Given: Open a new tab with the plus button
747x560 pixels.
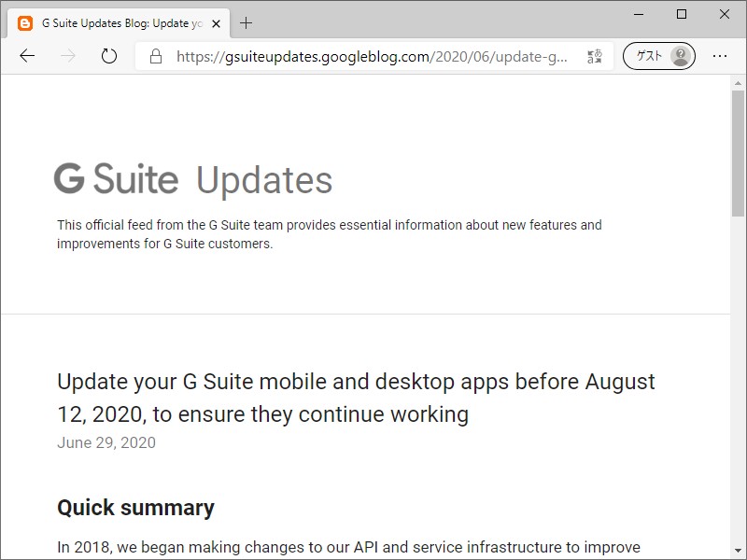Looking at the screenshot, I should (x=245, y=23).
